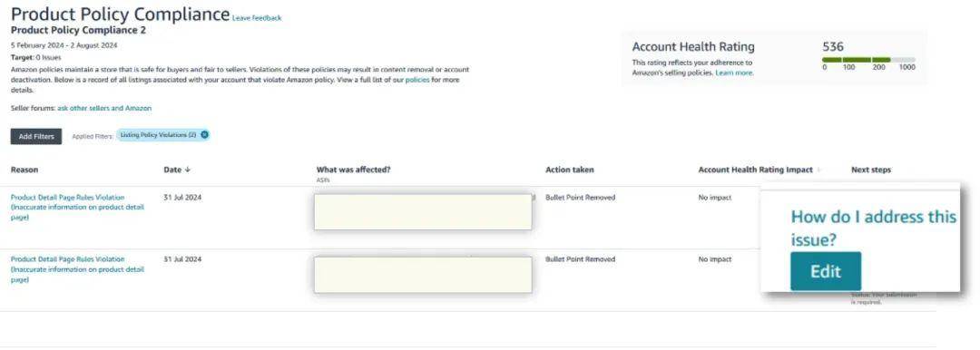Open first Product Detail Page Rules Violation reason
This screenshot has width=980, height=350.
(77, 208)
